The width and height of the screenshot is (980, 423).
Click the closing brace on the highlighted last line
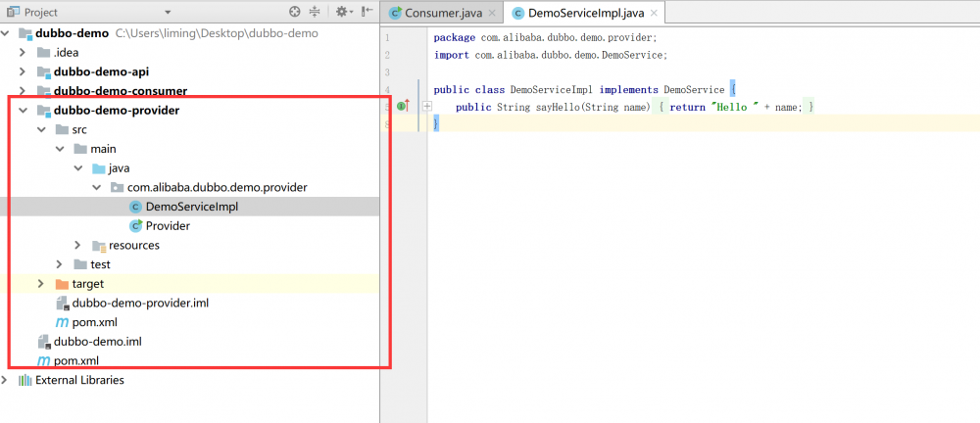coord(436,125)
